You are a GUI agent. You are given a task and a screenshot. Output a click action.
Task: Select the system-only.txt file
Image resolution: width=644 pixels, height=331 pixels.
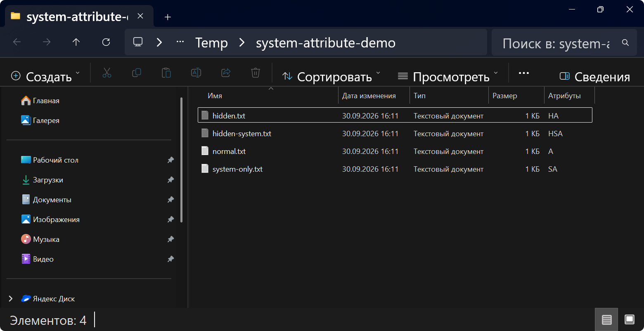coord(395,169)
